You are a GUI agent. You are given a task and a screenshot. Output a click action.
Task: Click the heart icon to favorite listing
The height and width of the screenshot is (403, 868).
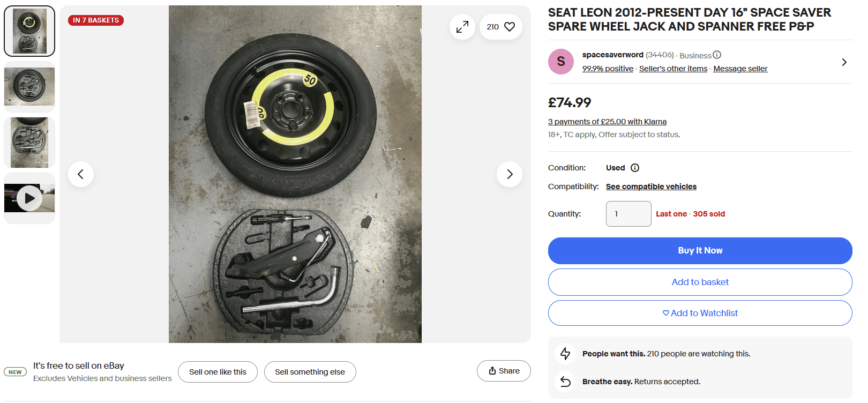509,27
